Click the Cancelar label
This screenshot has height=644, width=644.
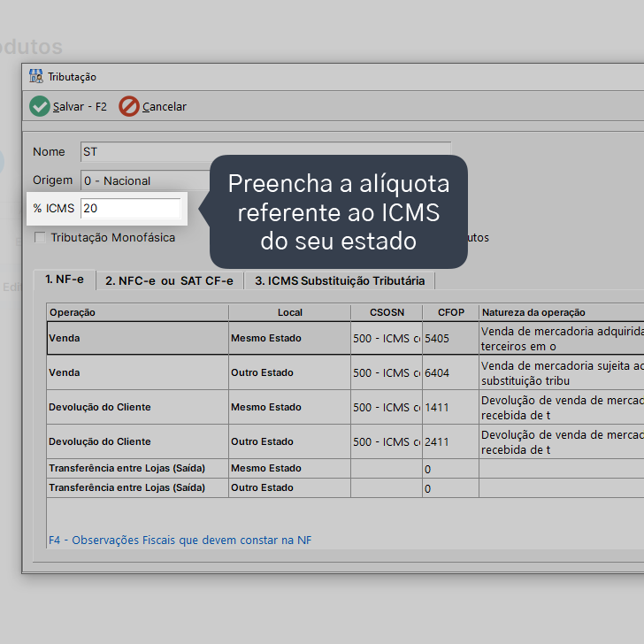(x=165, y=107)
